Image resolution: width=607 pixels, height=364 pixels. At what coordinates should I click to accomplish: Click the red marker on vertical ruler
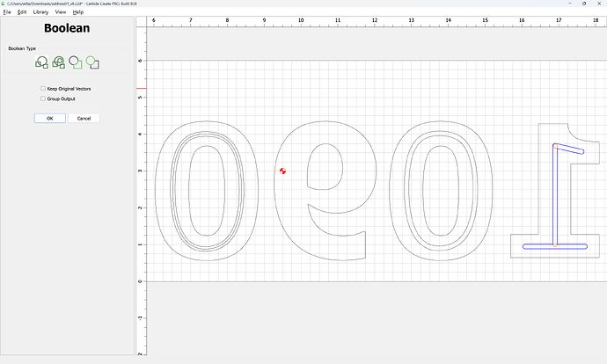pyautogui.click(x=142, y=89)
